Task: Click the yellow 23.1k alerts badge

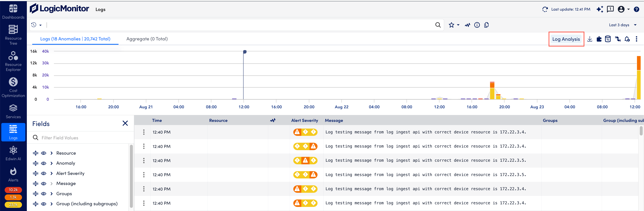Action: [x=13, y=205]
